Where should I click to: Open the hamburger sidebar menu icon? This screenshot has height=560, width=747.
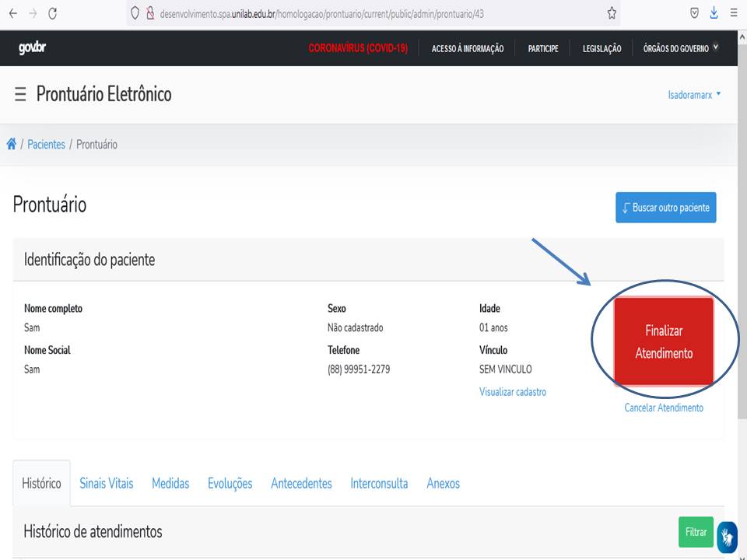(20, 95)
